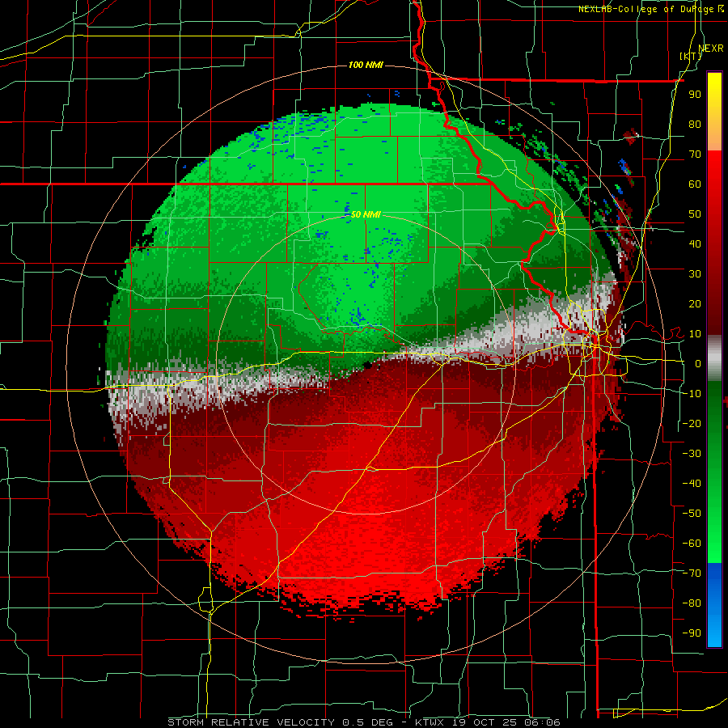
Task: Click the black radar site dot
Action: pyautogui.click(x=367, y=366)
